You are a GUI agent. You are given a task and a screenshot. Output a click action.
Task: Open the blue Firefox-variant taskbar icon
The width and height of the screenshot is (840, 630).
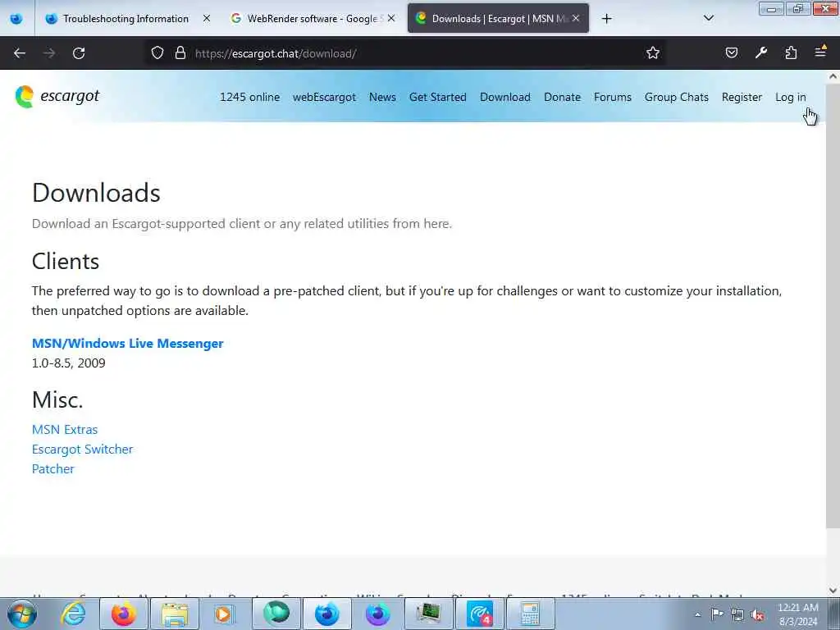click(326, 614)
